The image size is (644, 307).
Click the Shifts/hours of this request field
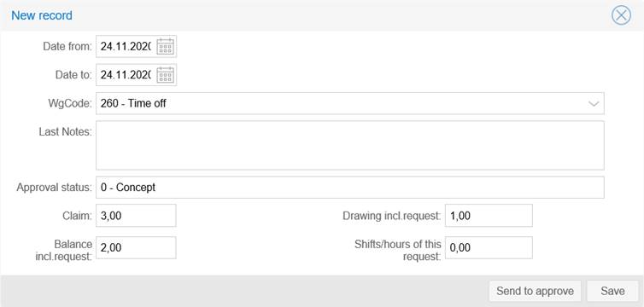click(x=489, y=247)
